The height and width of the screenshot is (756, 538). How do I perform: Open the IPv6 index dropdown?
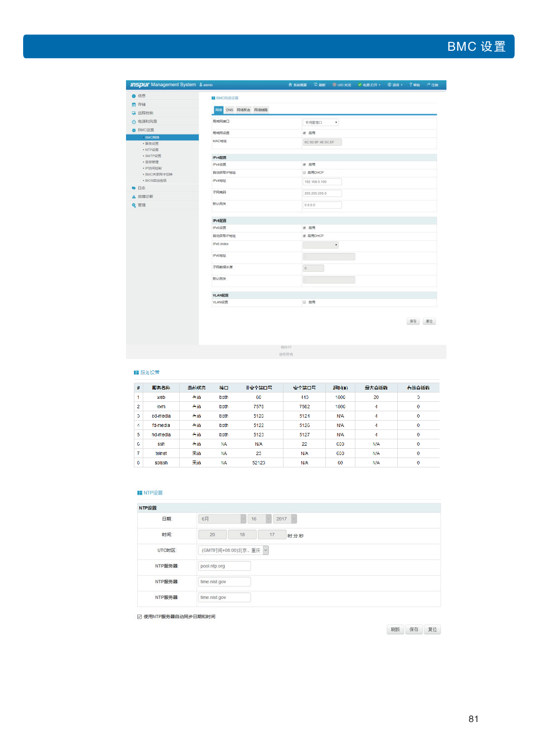click(x=320, y=245)
